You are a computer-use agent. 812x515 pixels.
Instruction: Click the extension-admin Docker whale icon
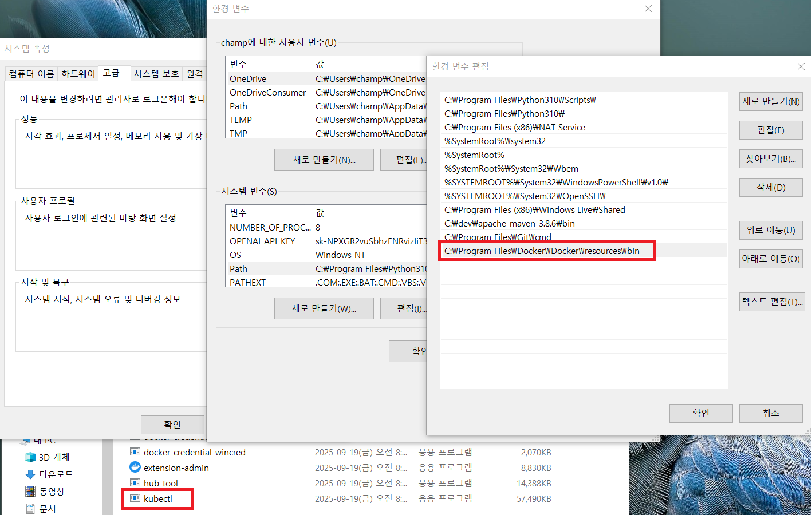pos(135,468)
